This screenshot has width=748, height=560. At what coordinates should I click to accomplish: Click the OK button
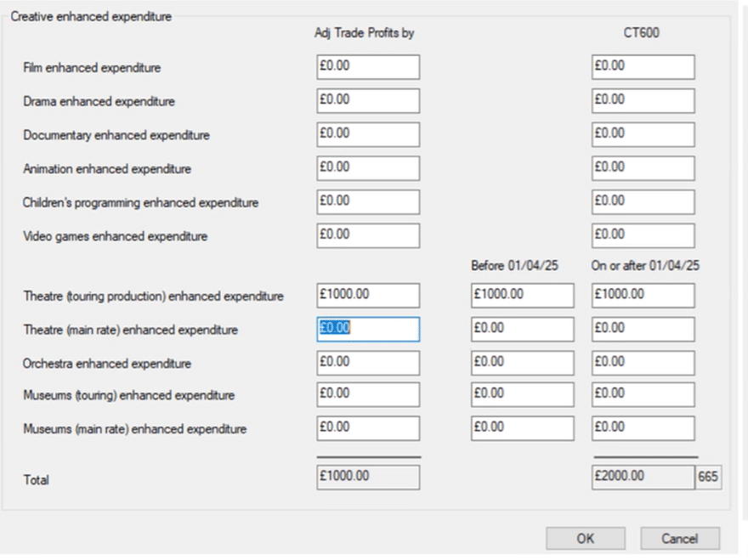pos(586,539)
